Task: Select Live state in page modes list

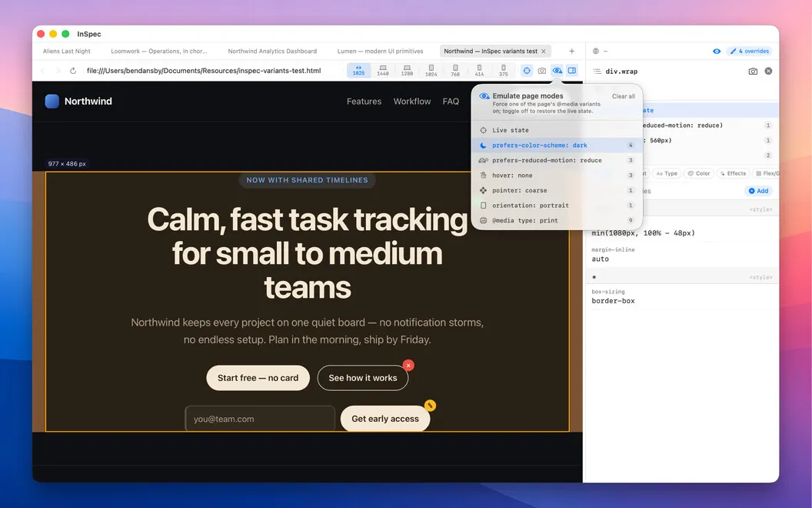Action: coord(557,130)
